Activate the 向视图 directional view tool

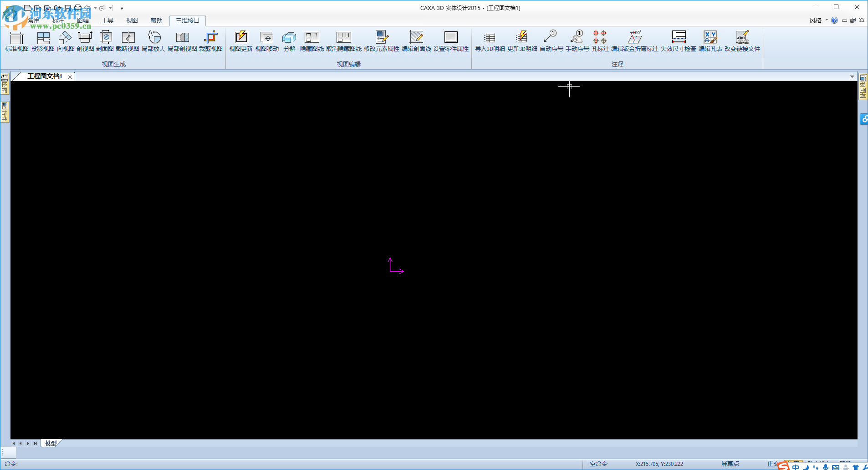66,41
